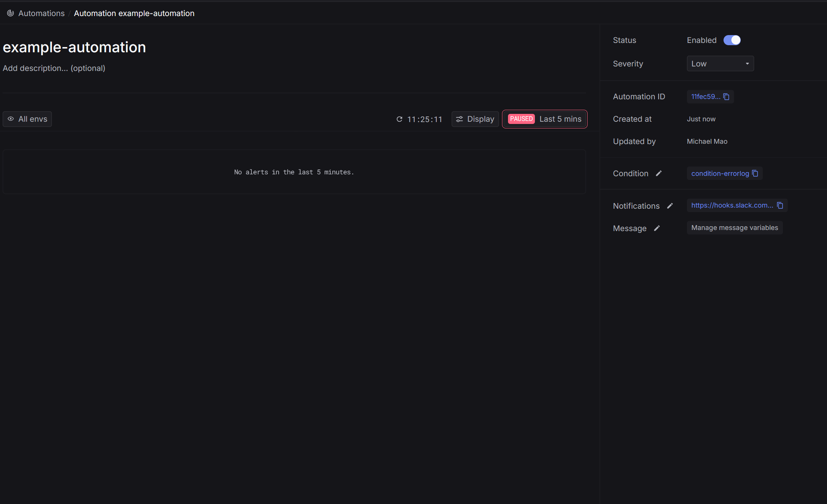The image size is (827, 504).
Task: Edit Condition using the pencil icon
Action: [659, 173]
